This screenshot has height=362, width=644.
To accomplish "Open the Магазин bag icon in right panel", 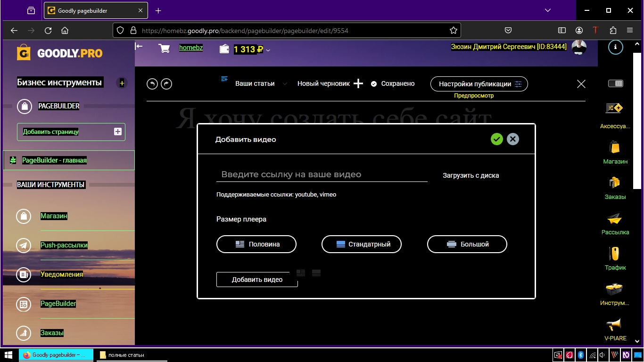I will point(614,147).
